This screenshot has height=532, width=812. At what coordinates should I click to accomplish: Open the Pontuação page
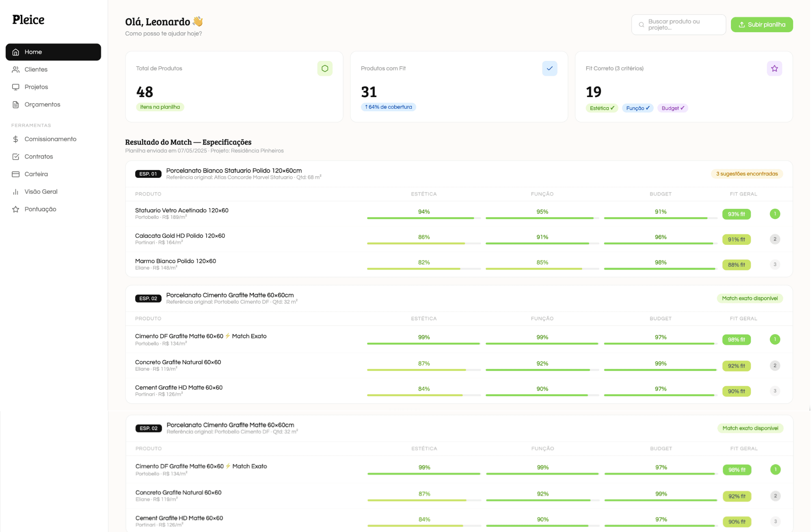coord(53,209)
